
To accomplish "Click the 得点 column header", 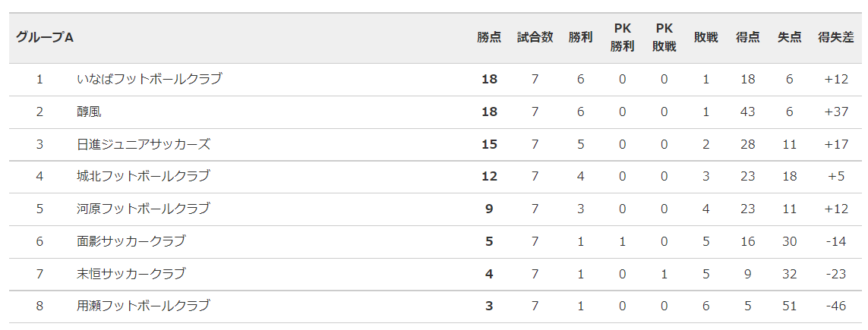I will click(x=748, y=38).
